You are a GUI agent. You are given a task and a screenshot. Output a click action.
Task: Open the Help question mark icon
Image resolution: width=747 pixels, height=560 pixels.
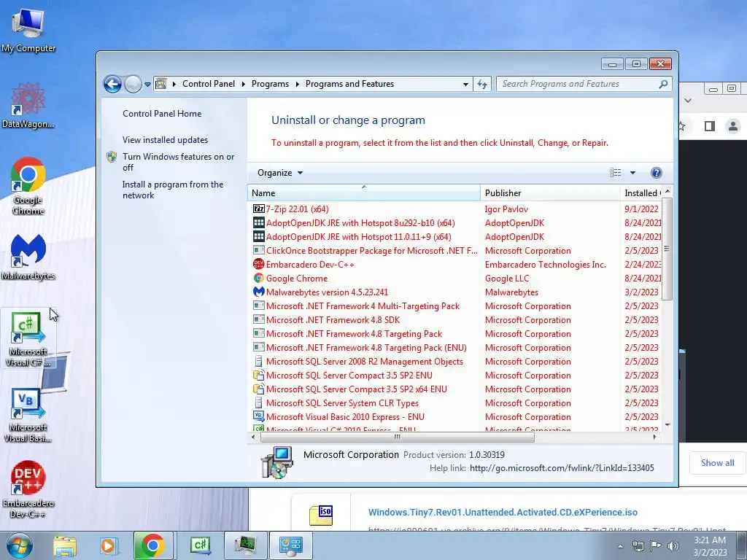(656, 173)
